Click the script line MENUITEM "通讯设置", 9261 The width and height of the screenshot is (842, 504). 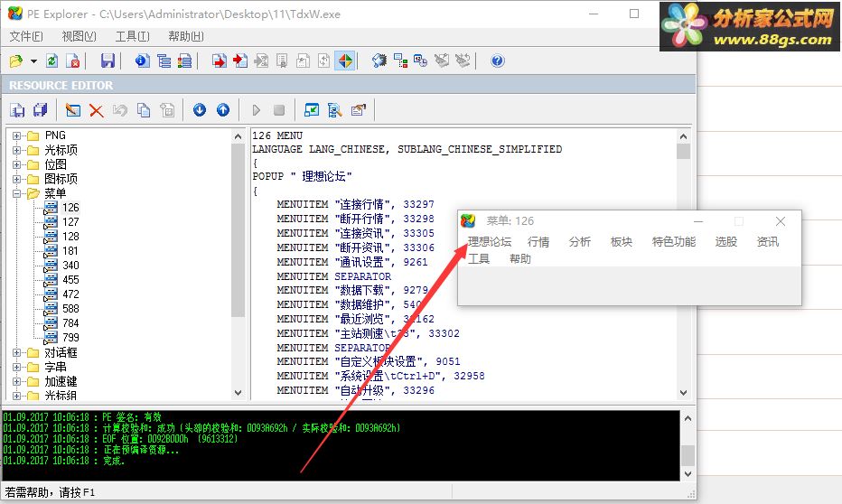pyautogui.click(x=352, y=262)
